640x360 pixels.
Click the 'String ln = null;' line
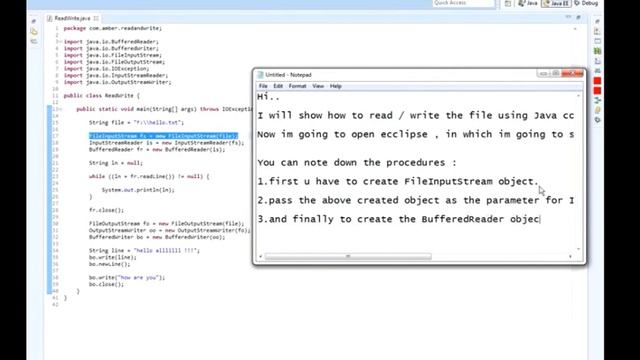click(x=116, y=163)
